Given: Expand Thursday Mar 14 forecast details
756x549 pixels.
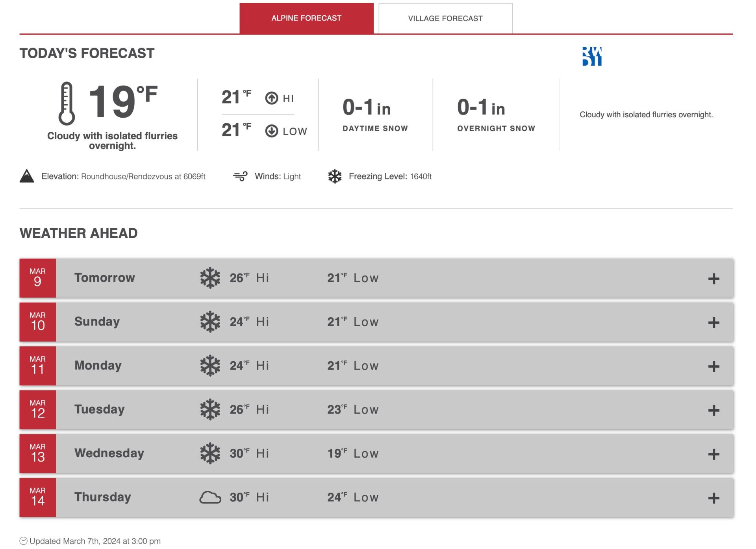Looking at the screenshot, I should tap(713, 498).
